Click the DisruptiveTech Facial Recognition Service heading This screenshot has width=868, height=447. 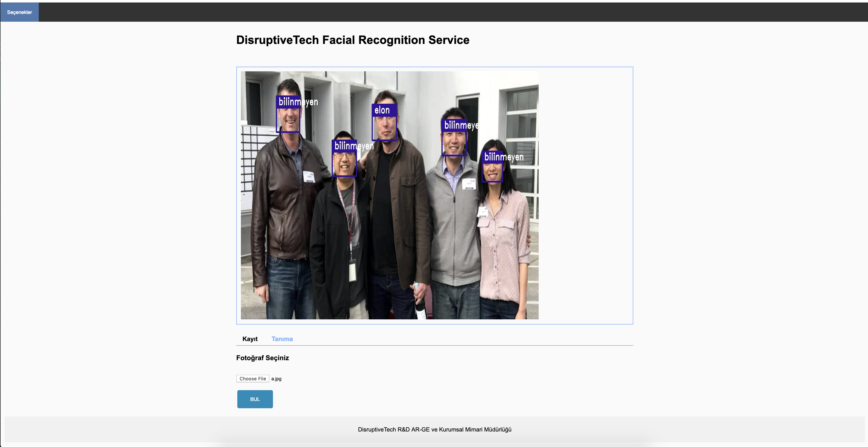coord(353,40)
